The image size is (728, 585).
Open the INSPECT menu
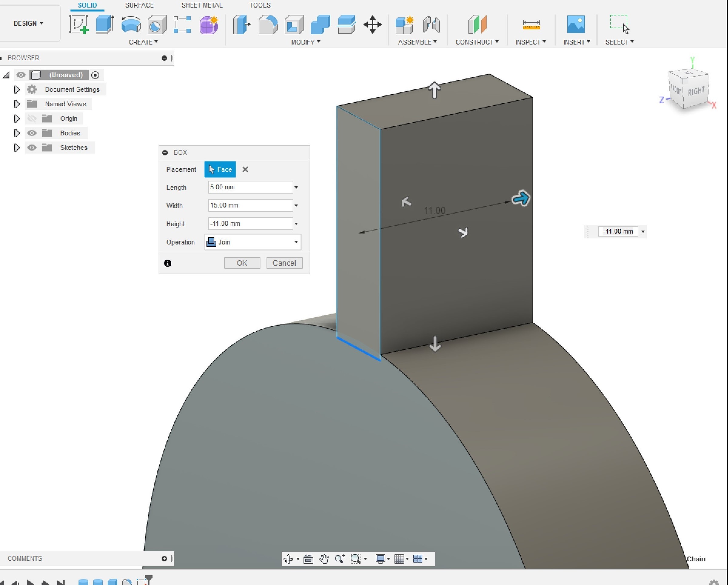pyautogui.click(x=531, y=42)
